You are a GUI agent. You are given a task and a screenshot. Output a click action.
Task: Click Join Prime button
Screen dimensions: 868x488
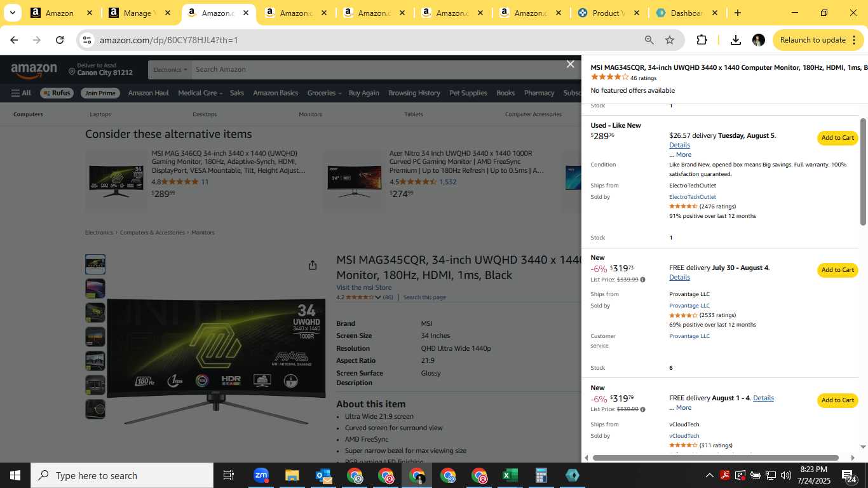(x=100, y=93)
